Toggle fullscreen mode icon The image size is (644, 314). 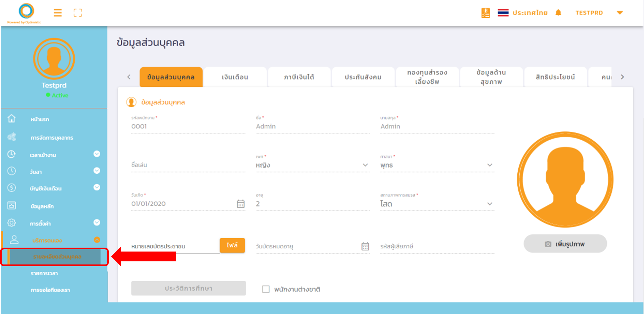click(x=78, y=13)
